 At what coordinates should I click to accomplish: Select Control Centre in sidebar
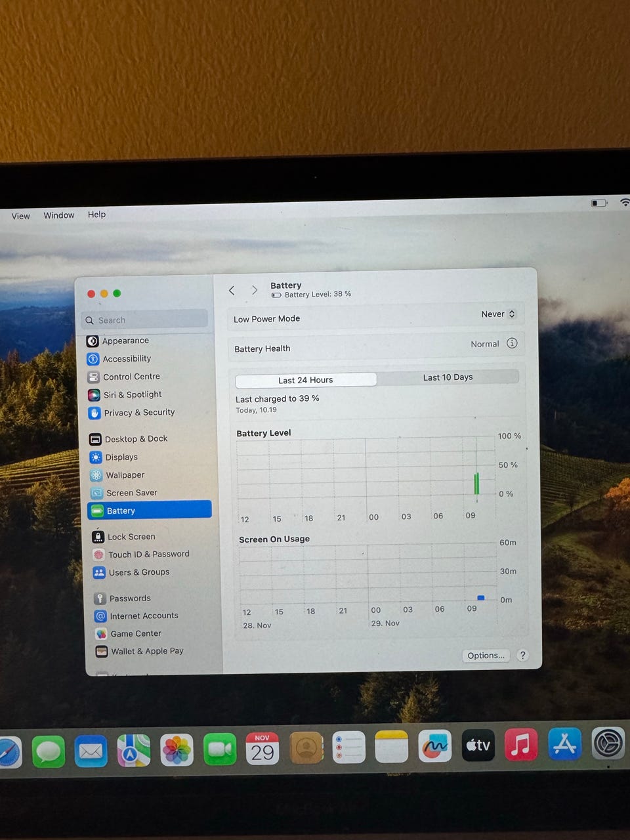(124, 377)
